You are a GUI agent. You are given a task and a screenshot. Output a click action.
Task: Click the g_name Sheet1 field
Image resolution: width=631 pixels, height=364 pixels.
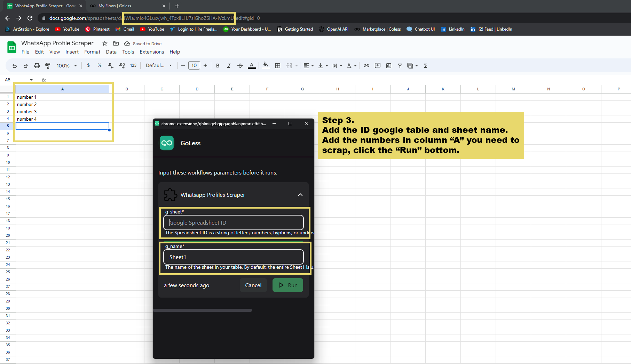point(234,257)
